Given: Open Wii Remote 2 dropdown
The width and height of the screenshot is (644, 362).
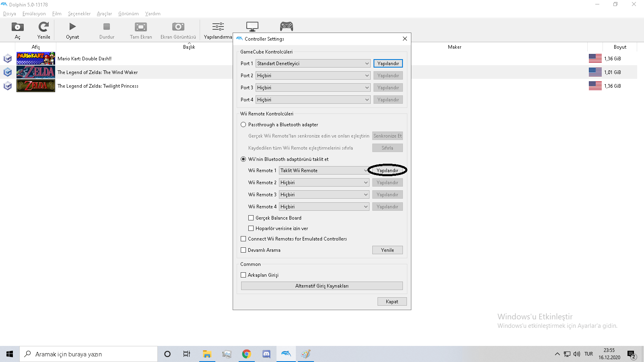Looking at the screenshot, I should (324, 183).
